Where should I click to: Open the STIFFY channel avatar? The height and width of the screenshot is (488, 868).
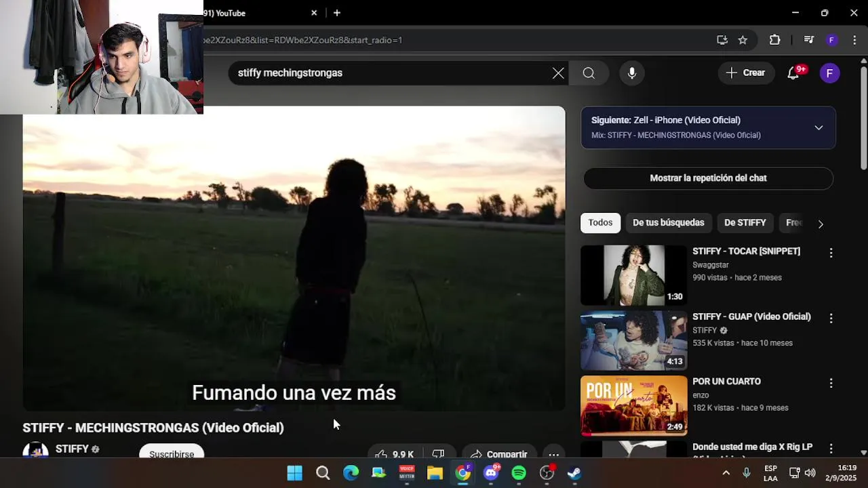point(35,450)
